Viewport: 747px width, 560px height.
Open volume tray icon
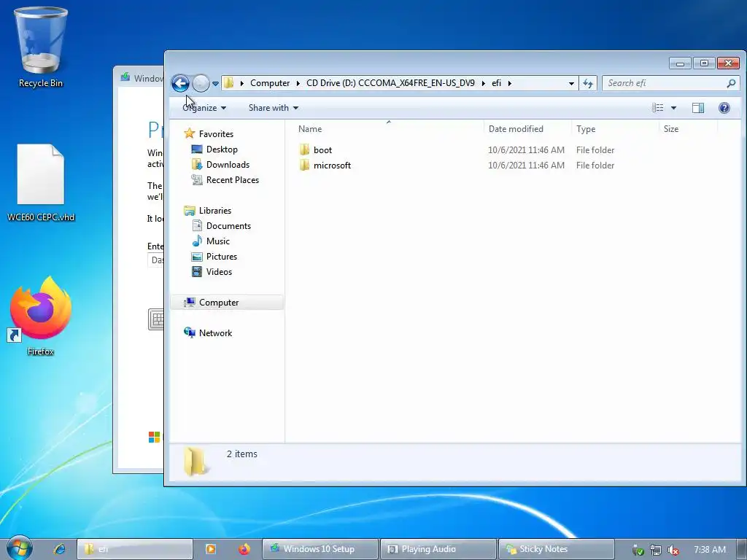pos(673,550)
